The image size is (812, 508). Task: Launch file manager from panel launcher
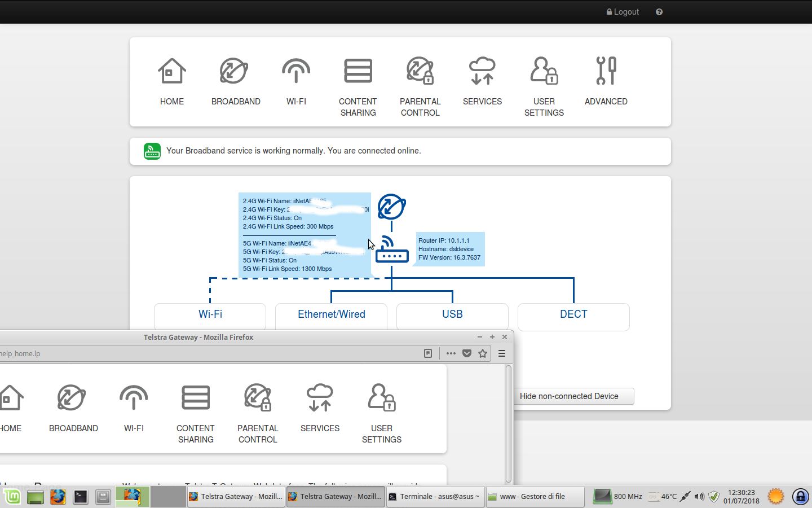103,497
